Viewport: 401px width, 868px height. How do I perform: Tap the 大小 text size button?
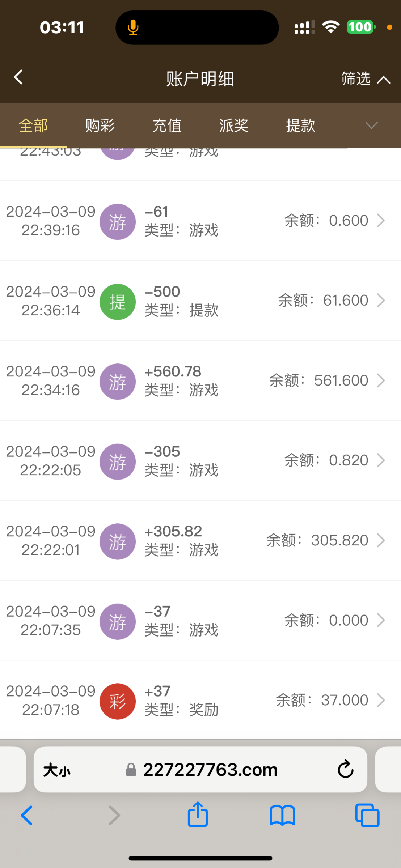pyautogui.click(x=57, y=770)
